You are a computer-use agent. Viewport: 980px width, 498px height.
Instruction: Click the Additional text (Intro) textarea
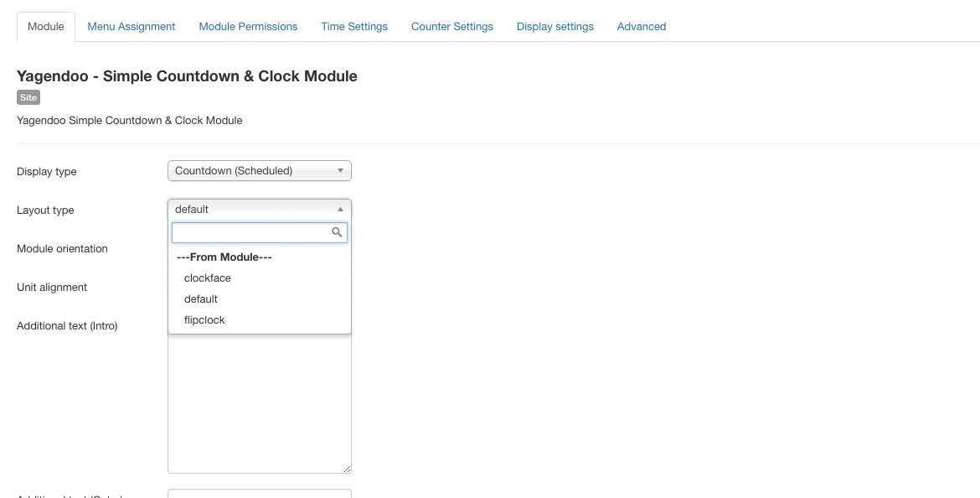[260, 403]
